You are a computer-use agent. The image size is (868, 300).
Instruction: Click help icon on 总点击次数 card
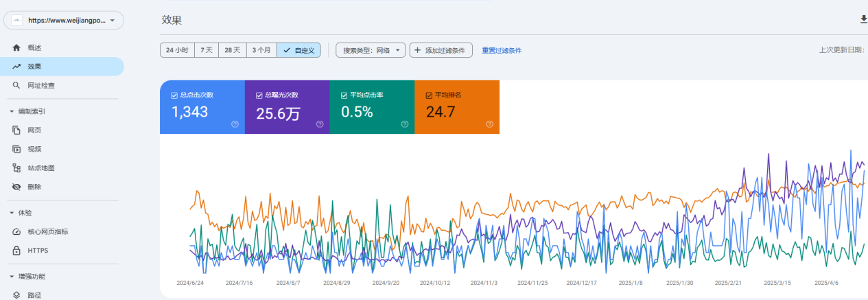click(235, 124)
